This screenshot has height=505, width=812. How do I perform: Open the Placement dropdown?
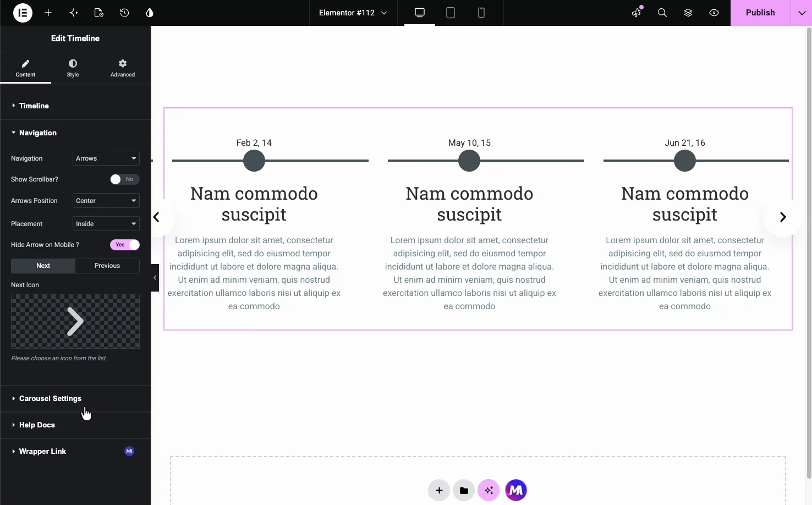106,224
